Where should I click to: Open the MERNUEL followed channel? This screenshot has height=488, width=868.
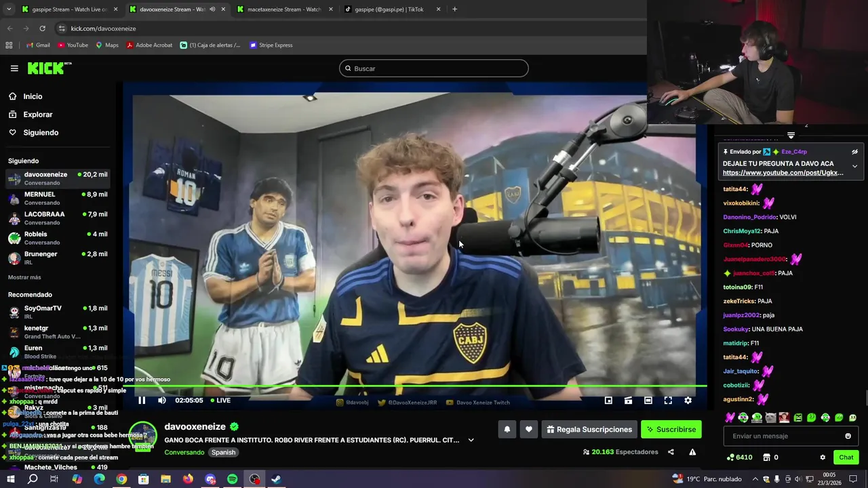pos(58,198)
